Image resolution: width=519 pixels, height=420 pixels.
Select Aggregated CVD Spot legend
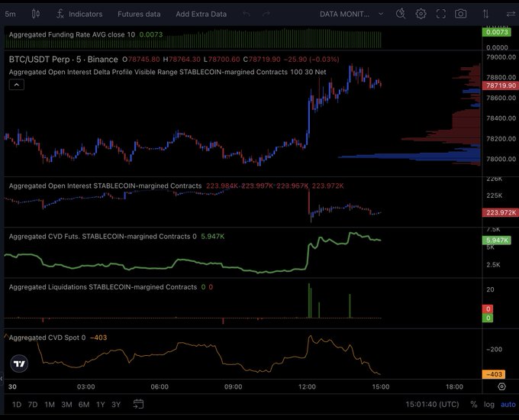pyautogui.click(x=47, y=338)
